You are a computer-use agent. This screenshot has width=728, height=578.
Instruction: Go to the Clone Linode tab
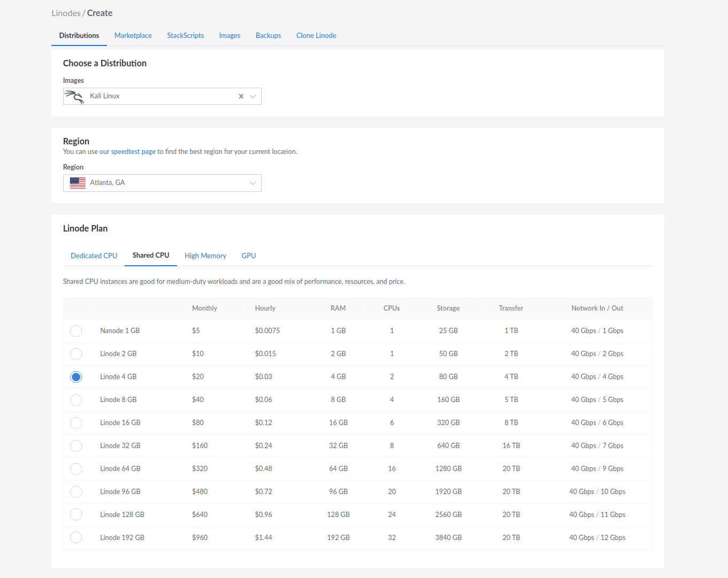pos(316,36)
